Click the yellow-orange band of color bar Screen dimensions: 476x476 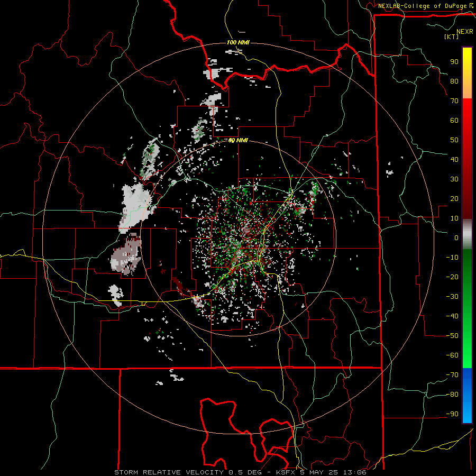coord(467,73)
